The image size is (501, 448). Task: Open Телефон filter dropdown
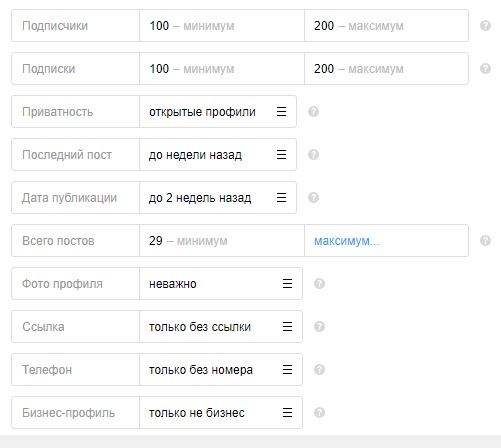[221, 370]
